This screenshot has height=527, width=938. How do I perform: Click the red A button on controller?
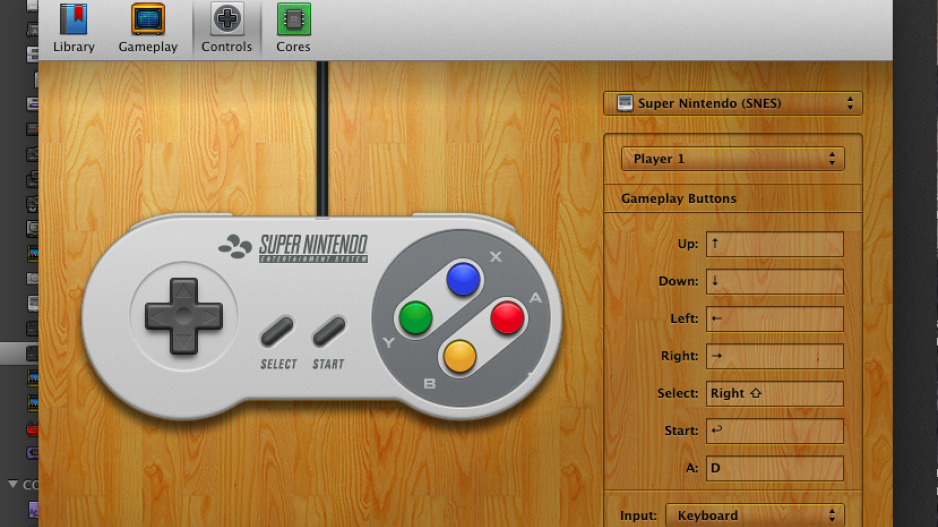pyautogui.click(x=507, y=317)
